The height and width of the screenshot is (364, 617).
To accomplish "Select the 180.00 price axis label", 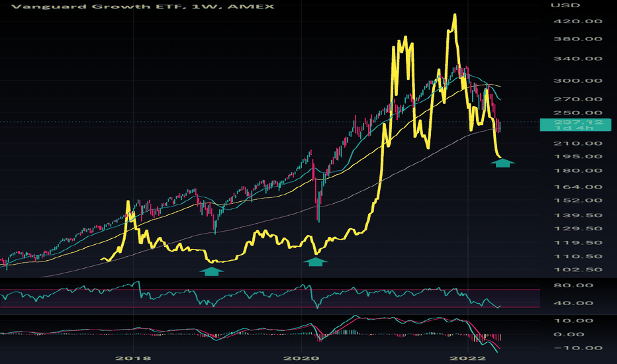I will pos(578,171).
